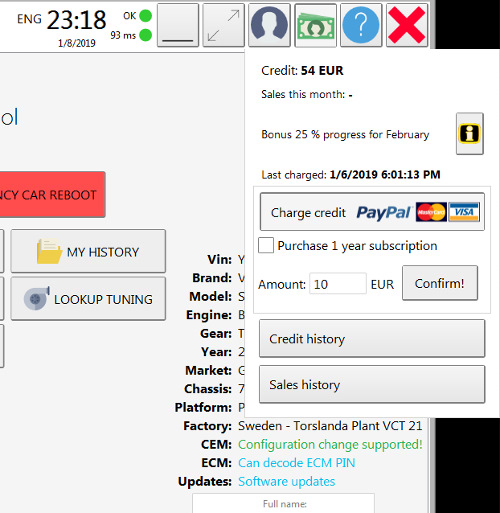Click the red CAR REBOOT button
The image size is (500, 513).
point(52,194)
